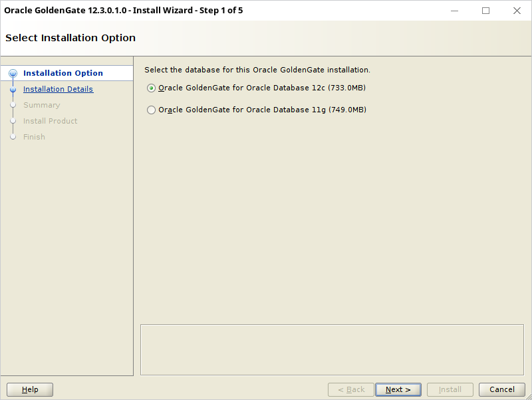Click the Installation Details step bullet icon

pyautogui.click(x=13, y=90)
